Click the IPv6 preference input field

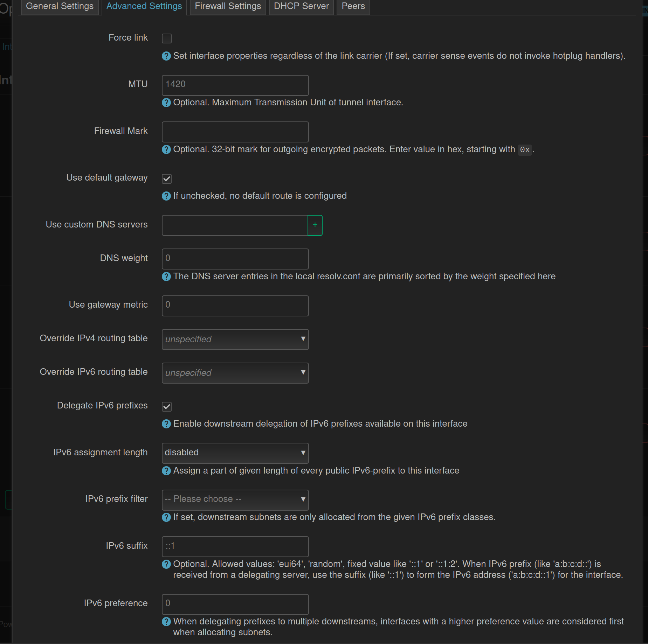(235, 604)
